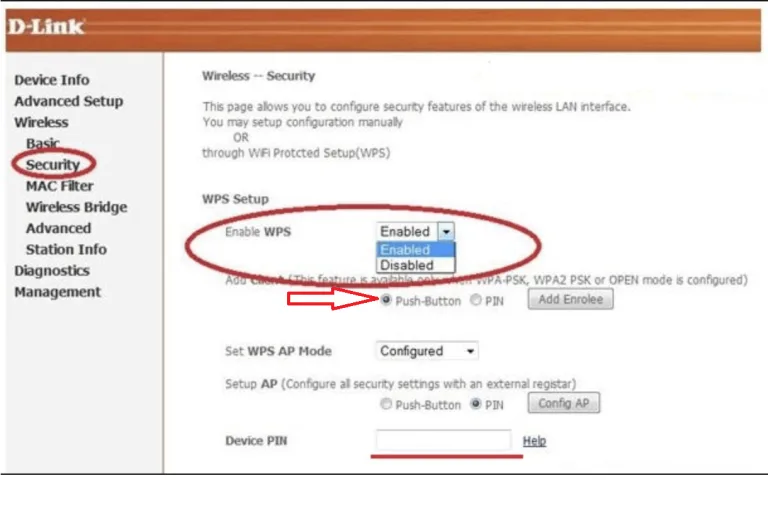Image resolution: width=768 pixels, height=529 pixels.
Task: Click the 'Set WPS AP Mode' label
Action: point(278,351)
